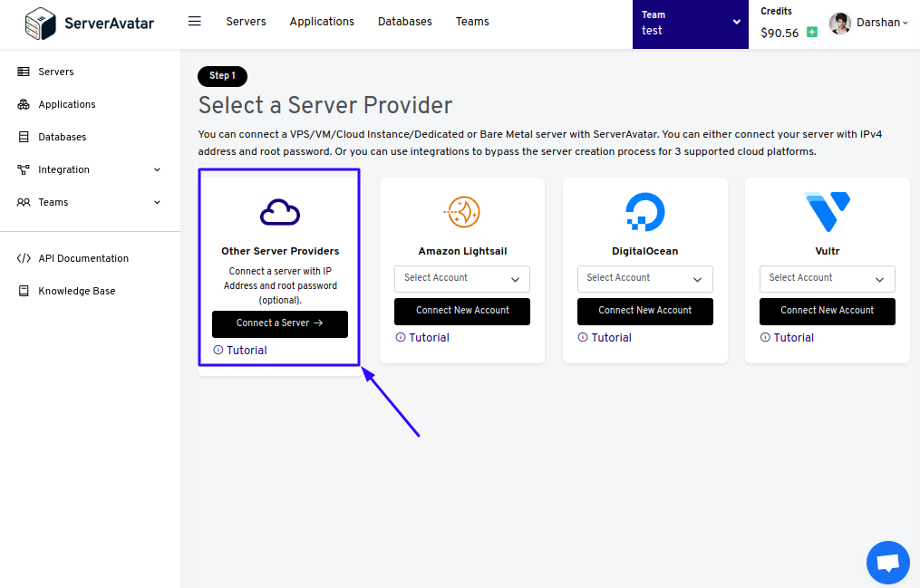
Task: Click the Connect a Server button
Action: tap(280, 323)
